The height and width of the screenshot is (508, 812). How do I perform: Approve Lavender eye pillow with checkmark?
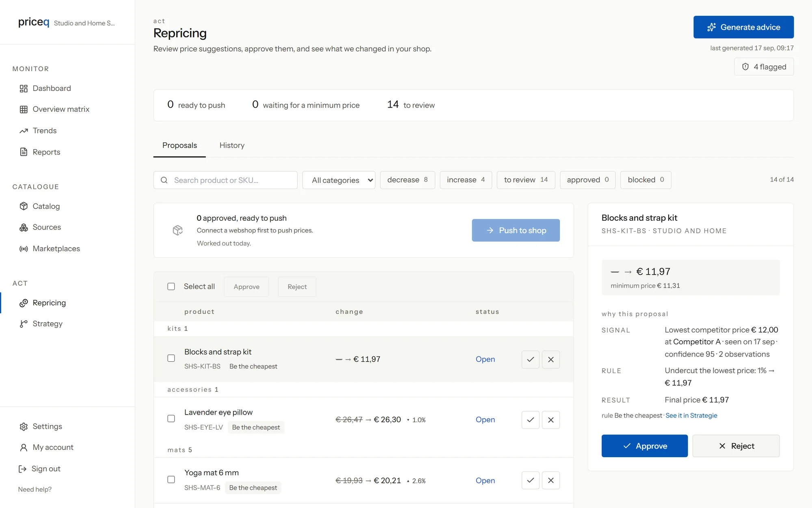tap(530, 420)
